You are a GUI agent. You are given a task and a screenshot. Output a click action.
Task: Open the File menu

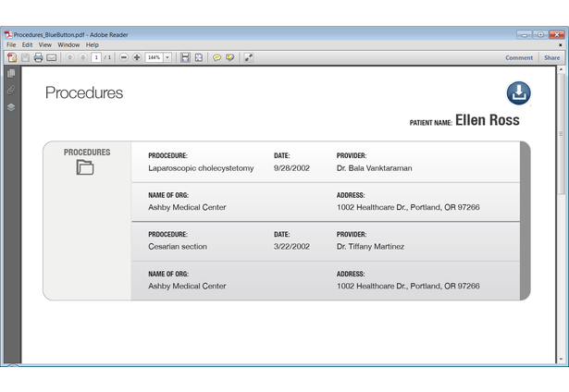pyautogui.click(x=11, y=44)
